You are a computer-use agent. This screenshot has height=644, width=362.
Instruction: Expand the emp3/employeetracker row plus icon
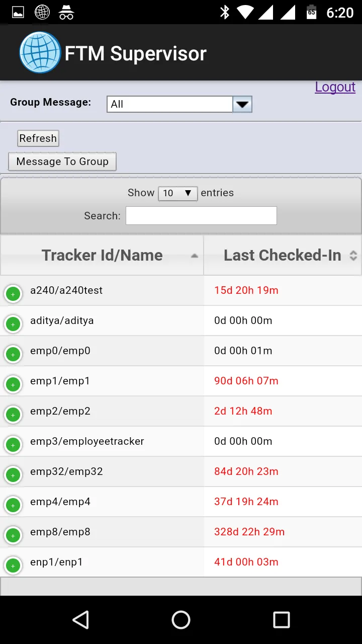point(13,445)
